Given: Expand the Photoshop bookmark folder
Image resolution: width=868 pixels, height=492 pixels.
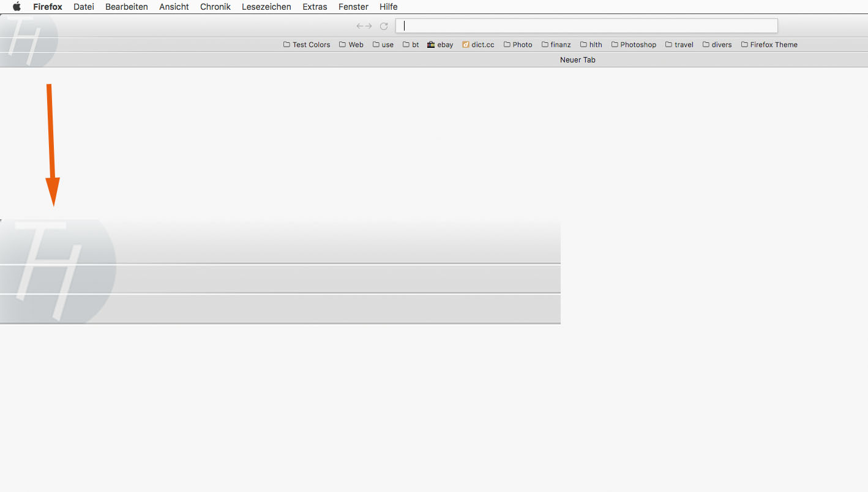Looking at the screenshot, I should [x=634, y=45].
